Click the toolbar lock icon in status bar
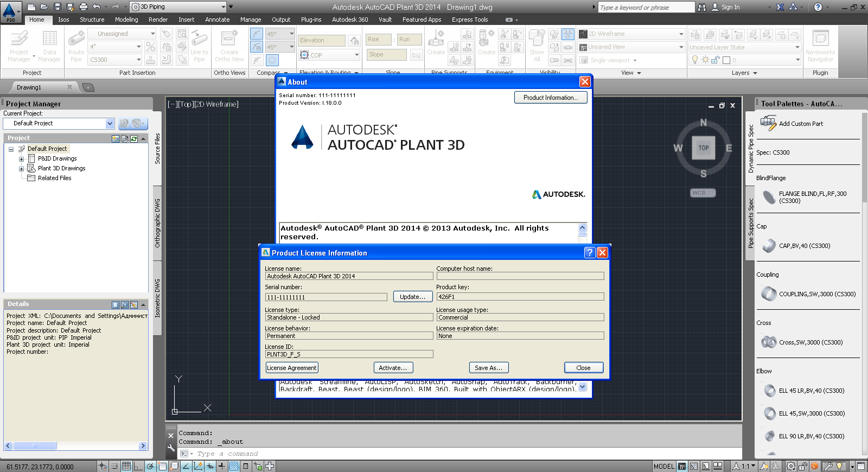The width and height of the screenshot is (868, 472). [x=803, y=466]
